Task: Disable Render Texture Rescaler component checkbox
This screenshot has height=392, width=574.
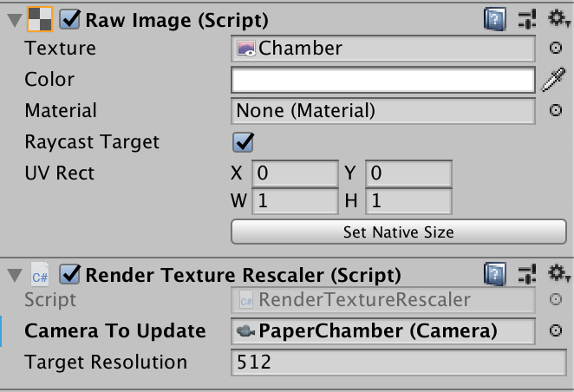Action: click(70, 276)
